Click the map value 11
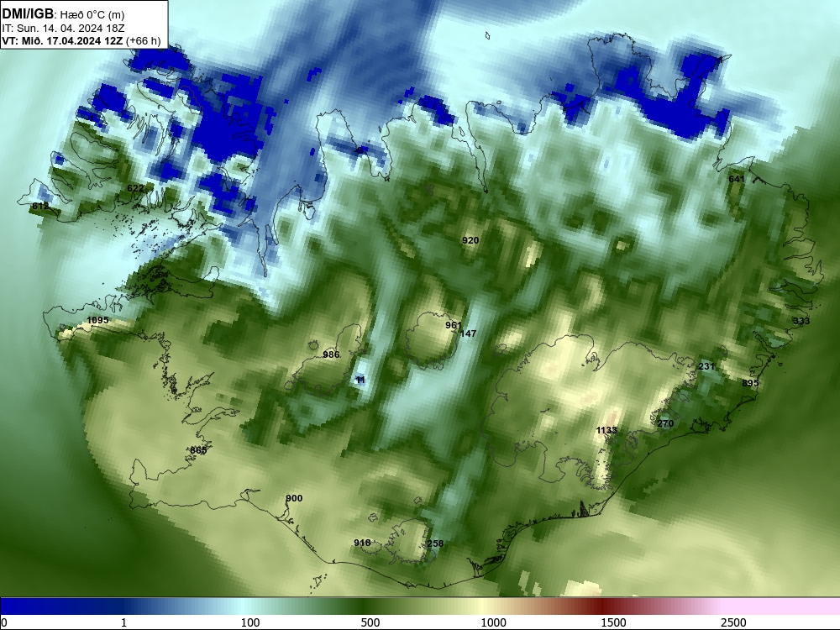This screenshot has height=630, width=840. pyautogui.click(x=360, y=380)
